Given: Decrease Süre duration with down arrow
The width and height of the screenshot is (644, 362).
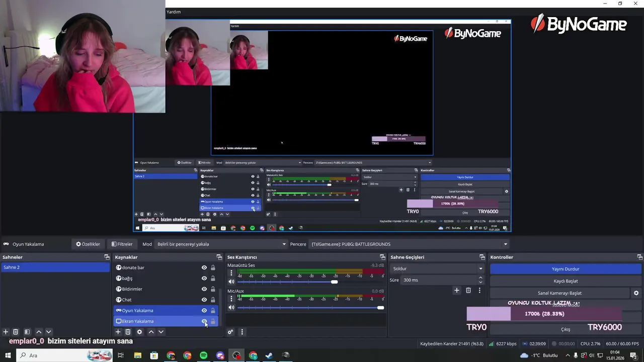Looking at the screenshot, I should point(480,283).
